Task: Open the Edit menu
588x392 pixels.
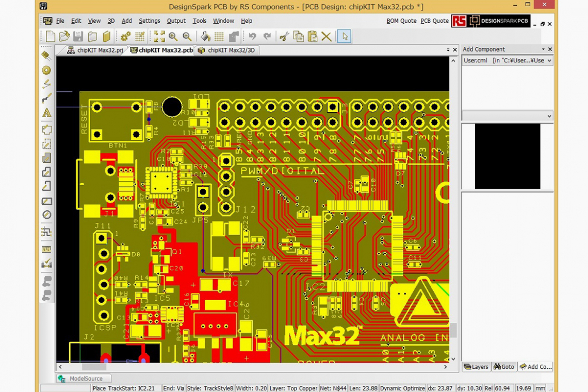Action: (76, 21)
